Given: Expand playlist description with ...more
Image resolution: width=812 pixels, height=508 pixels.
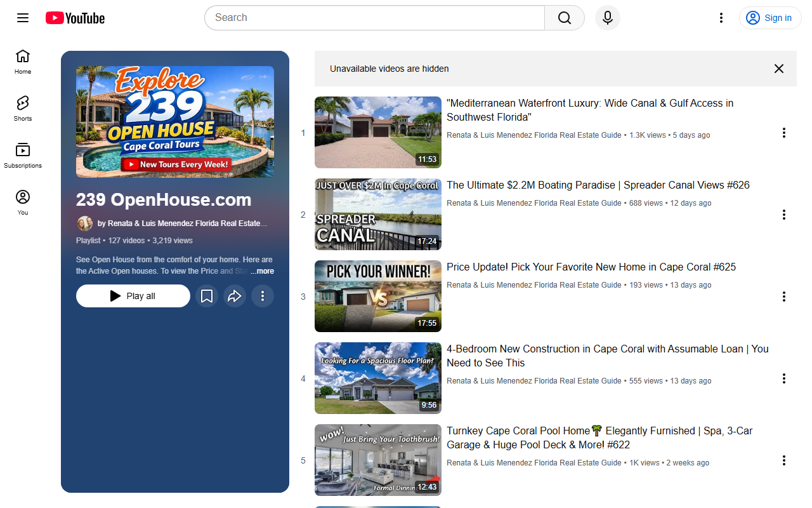Looking at the screenshot, I should point(263,271).
